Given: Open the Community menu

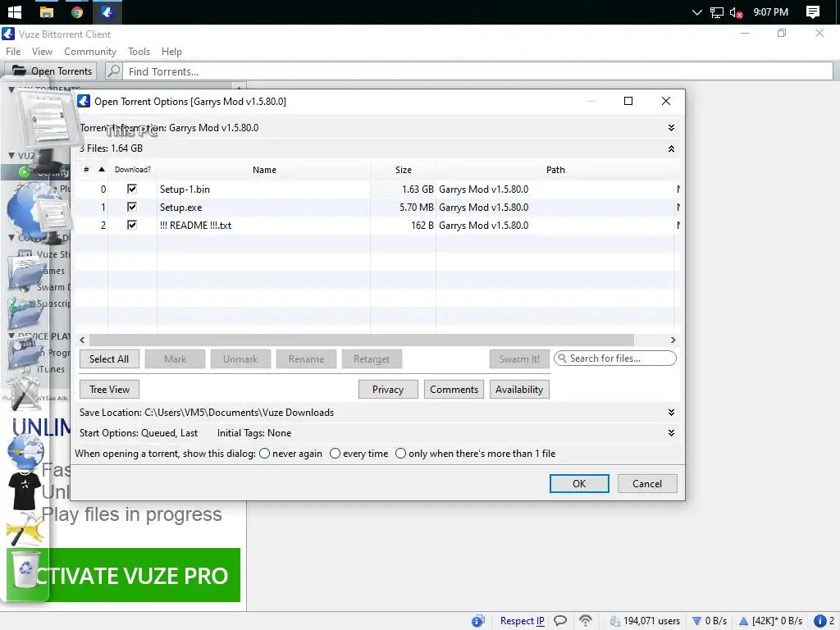Looking at the screenshot, I should coord(90,52).
